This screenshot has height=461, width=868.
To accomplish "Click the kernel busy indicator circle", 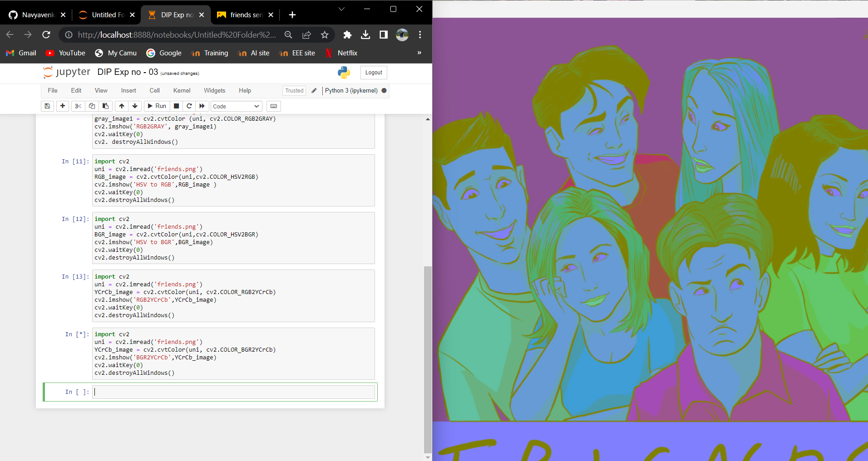I will click(384, 91).
